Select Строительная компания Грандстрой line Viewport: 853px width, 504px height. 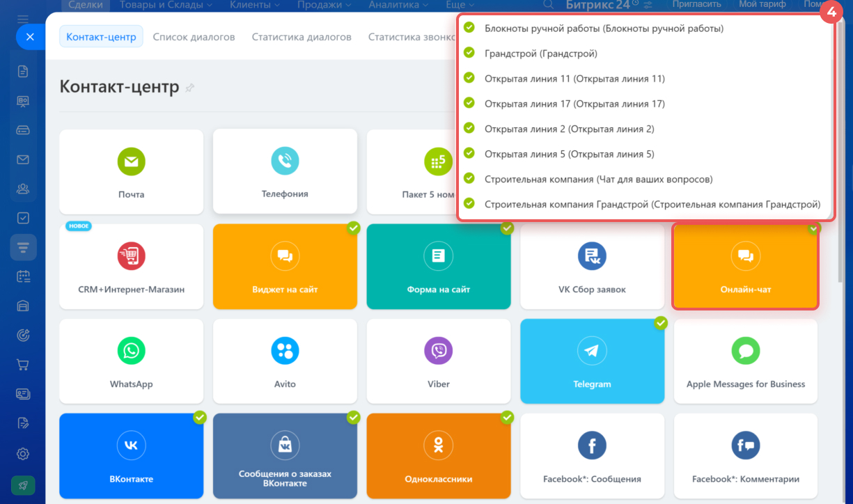click(652, 204)
